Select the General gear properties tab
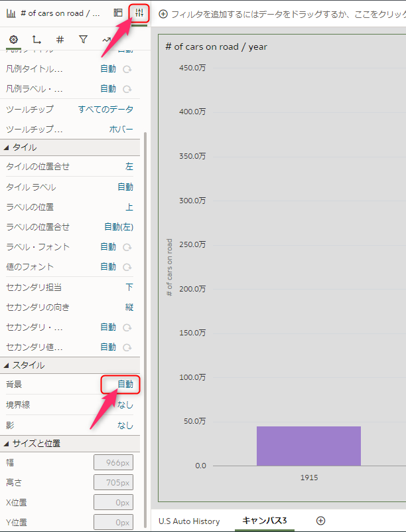Screen dimensions: 406x532 (x=13, y=40)
